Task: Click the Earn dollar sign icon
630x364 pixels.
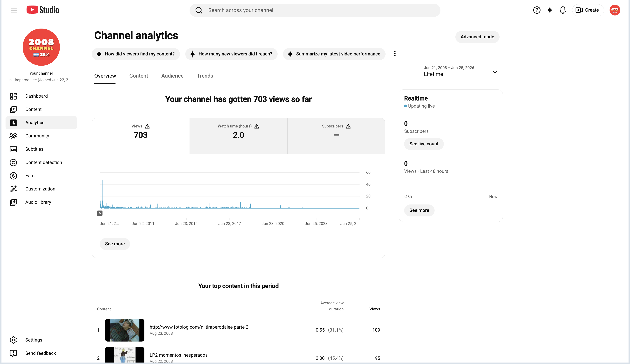Action: (13, 176)
